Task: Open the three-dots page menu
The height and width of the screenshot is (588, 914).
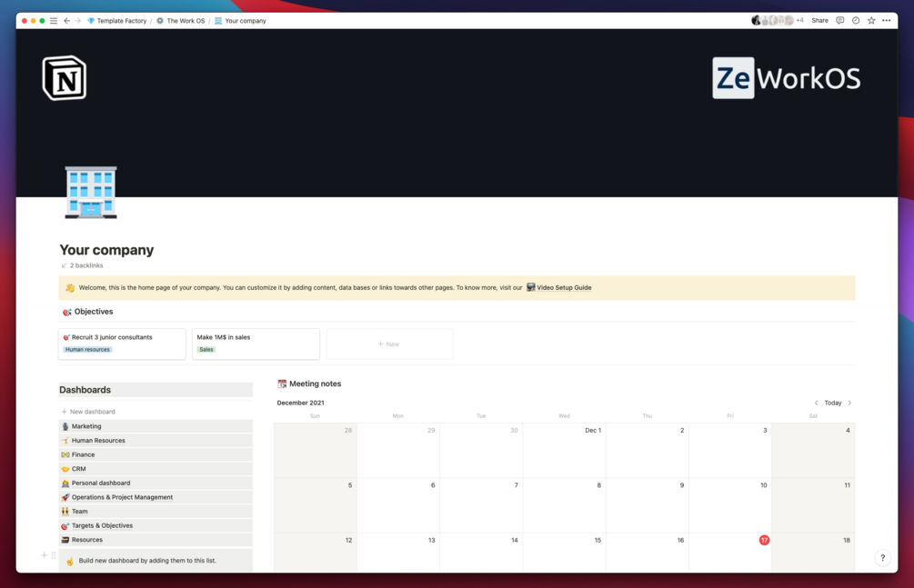Action: click(x=887, y=20)
